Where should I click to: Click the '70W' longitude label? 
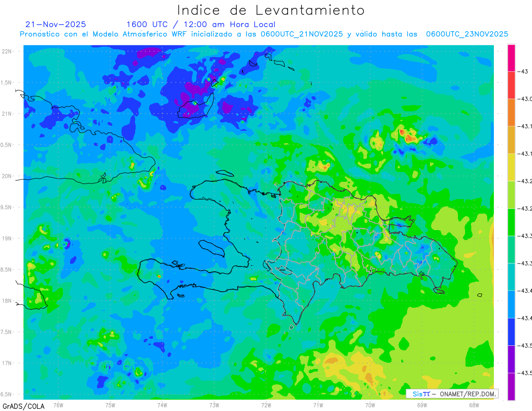(x=370, y=405)
